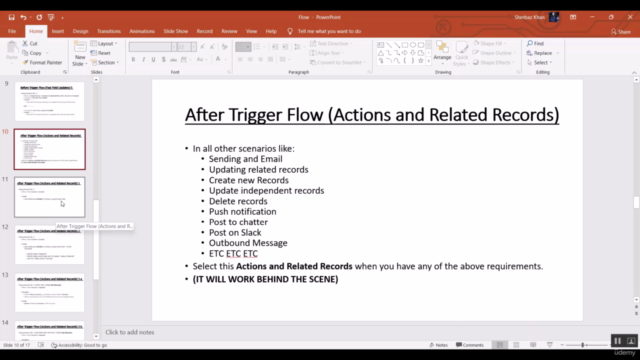
Task: Toggle Italic formatting
Action: 143,60
